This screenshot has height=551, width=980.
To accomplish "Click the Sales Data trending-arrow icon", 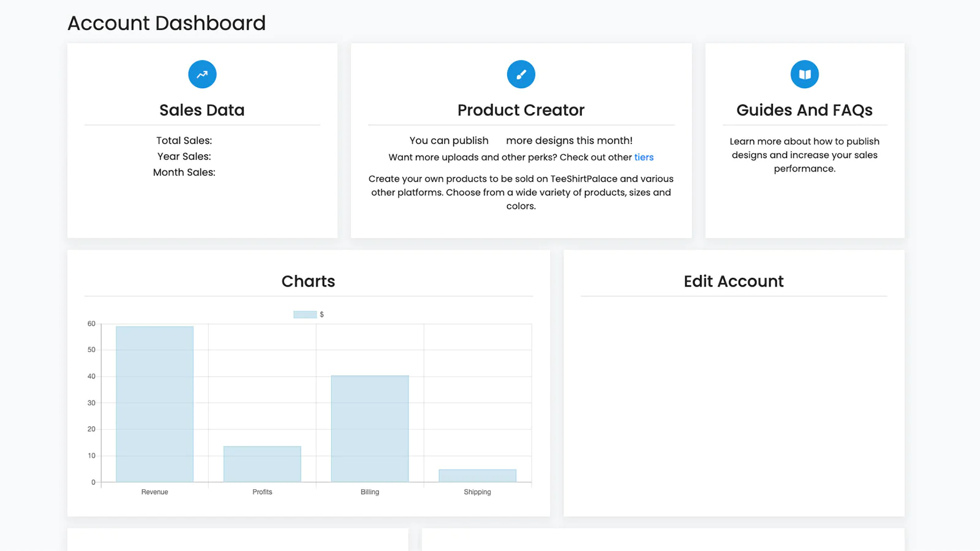I will tap(202, 74).
